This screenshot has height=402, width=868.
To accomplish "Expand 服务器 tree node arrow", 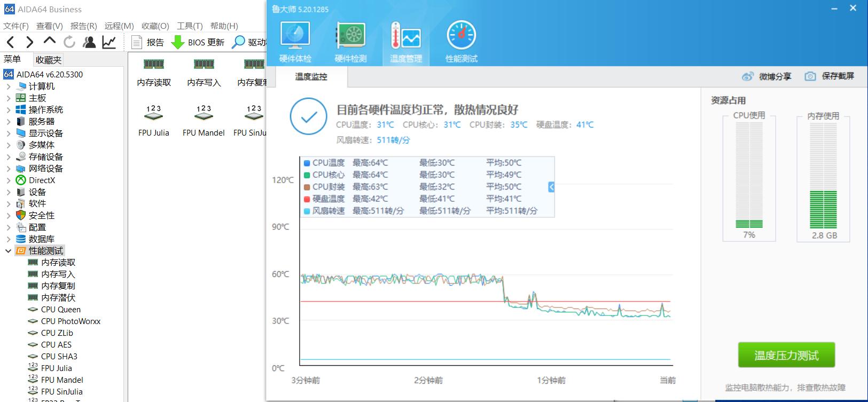I will pyautogui.click(x=8, y=121).
